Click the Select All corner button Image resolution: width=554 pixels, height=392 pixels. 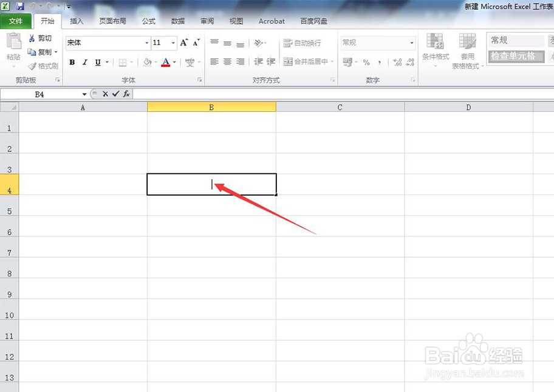(x=9, y=107)
